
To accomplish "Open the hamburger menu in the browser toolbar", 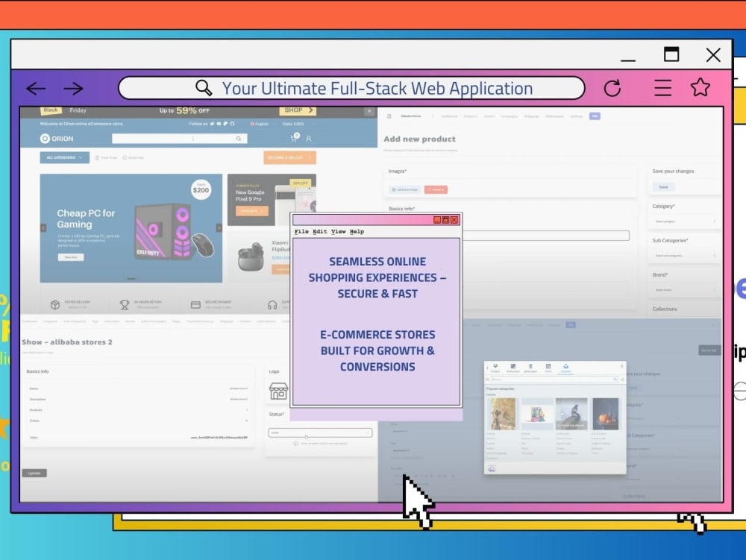I will tap(662, 88).
